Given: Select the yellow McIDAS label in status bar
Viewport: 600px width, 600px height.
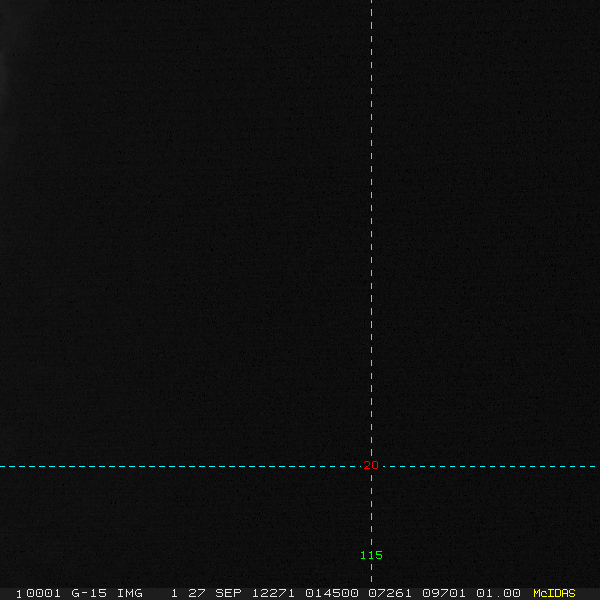Looking at the screenshot, I should click(x=554, y=593).
